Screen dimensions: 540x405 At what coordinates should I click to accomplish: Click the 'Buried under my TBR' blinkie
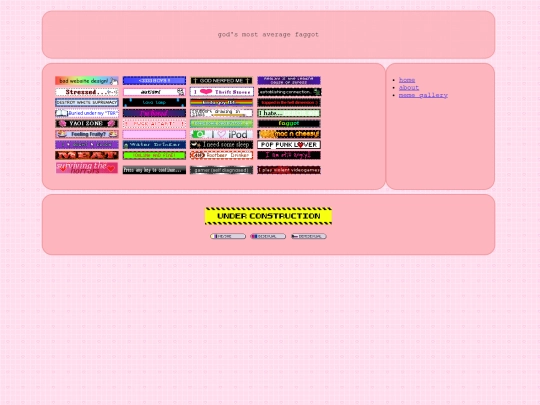click(x=87, y=113)
